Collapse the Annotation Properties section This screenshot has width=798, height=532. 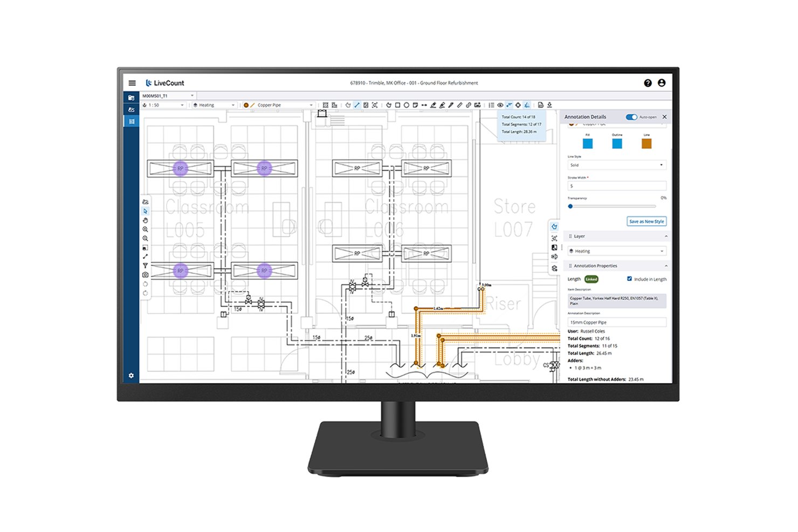point(617,266)
